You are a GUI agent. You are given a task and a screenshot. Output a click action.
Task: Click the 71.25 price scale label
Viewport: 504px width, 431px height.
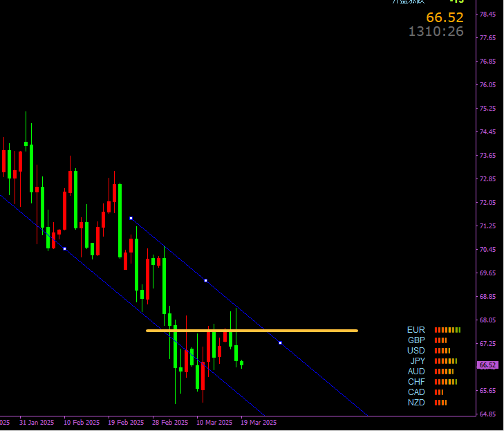487,226
